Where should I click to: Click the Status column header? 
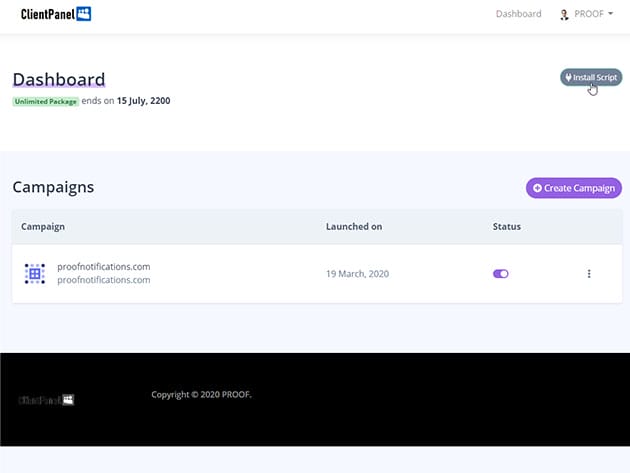(x=507, y=227)
